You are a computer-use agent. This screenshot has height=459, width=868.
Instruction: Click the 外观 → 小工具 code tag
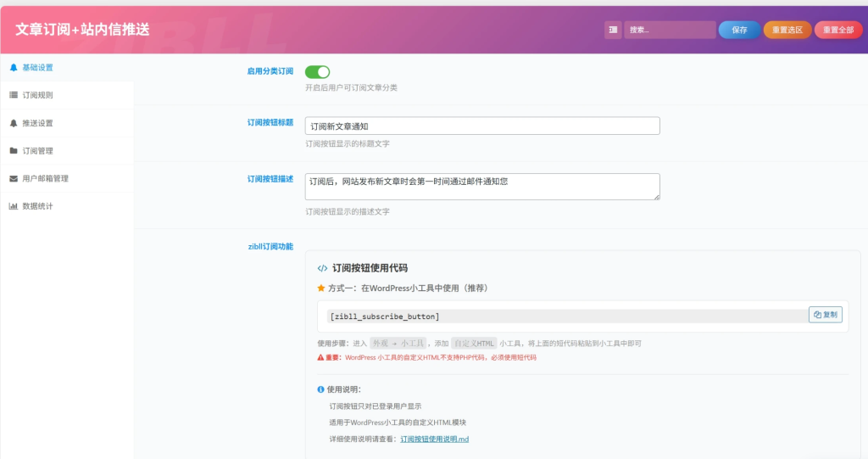coord(398,344)
